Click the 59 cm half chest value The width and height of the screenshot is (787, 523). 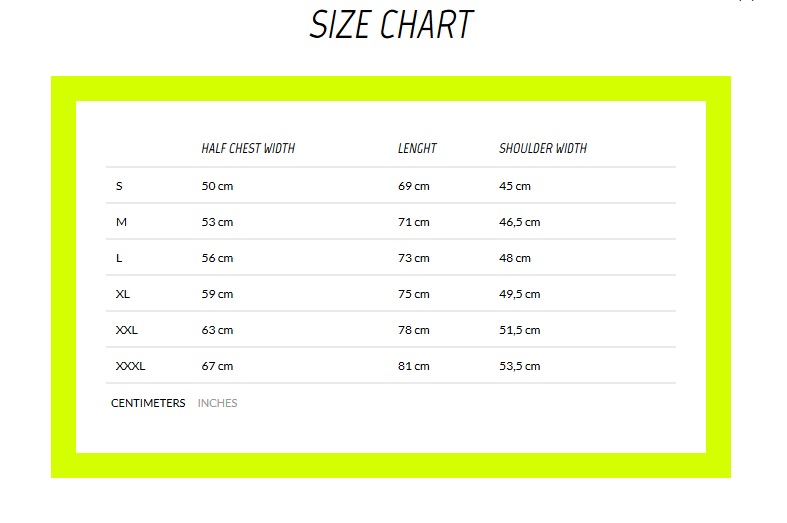click(x=217, y=294)
